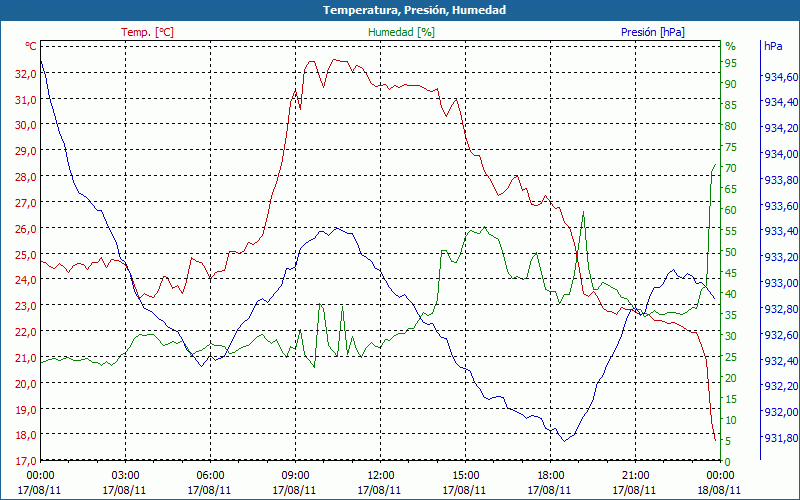The width and height of the screenshot is (800, 500).
Task: Click humidity axis value "55"
Action: (x=731, y=232)
